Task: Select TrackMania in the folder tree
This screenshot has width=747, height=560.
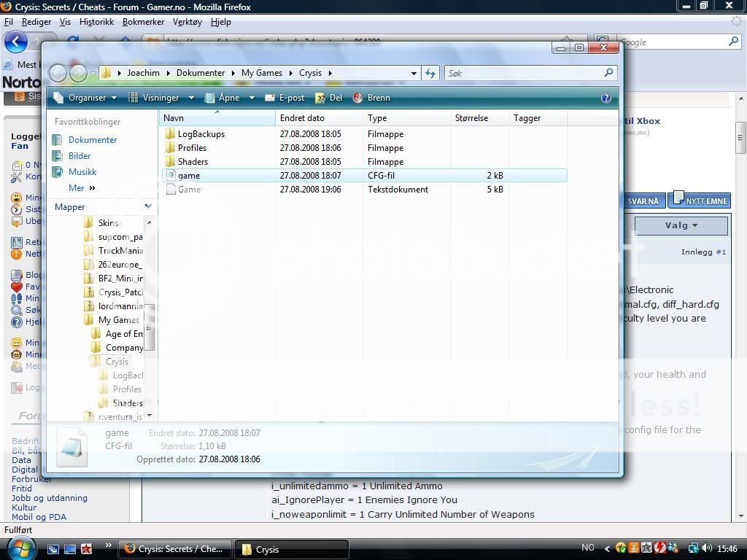Action: coord(120,251)
